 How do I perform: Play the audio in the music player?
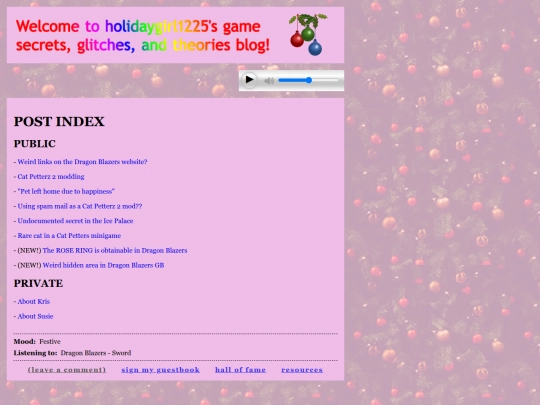tap(249, 80)
